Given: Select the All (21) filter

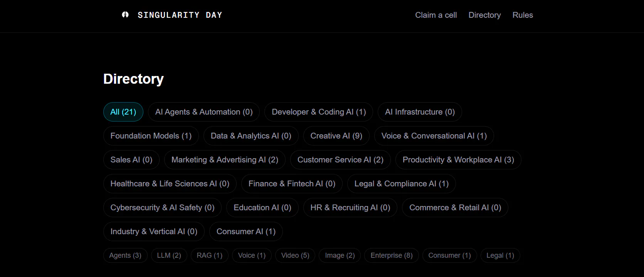Looking at the screenshot, I should tap(123, 112).
